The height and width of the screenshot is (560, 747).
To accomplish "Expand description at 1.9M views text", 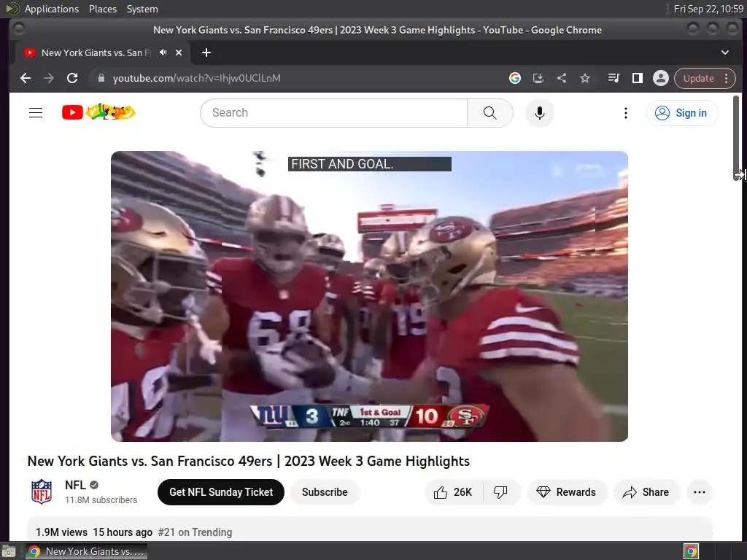I will point(61,532).
